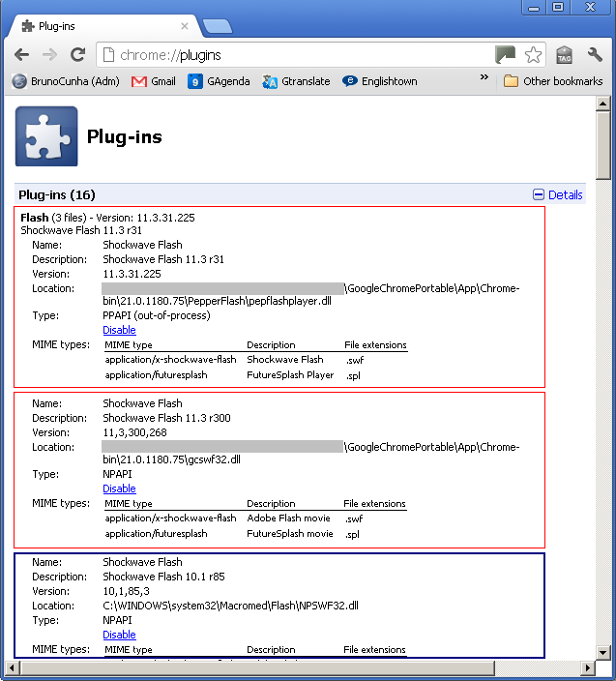Click the vertical scrollbar down arrow
The image size is (616, 681).
coord(603,652)
